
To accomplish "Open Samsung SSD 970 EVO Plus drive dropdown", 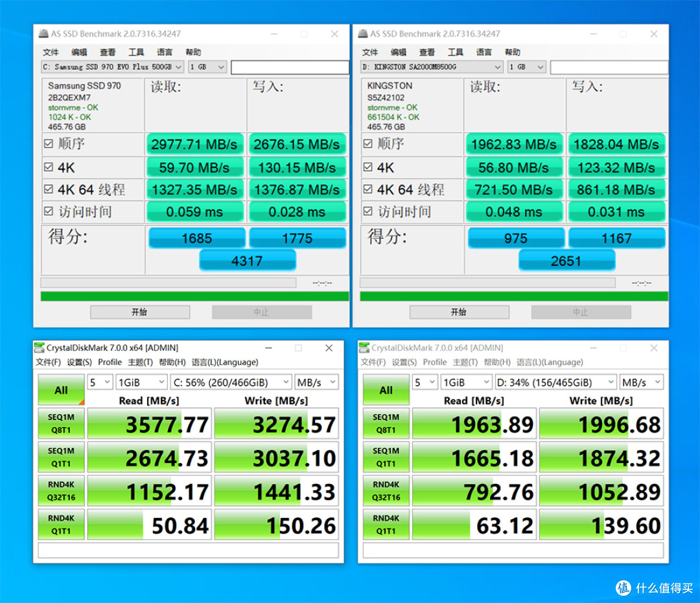I will pos(112,67).
